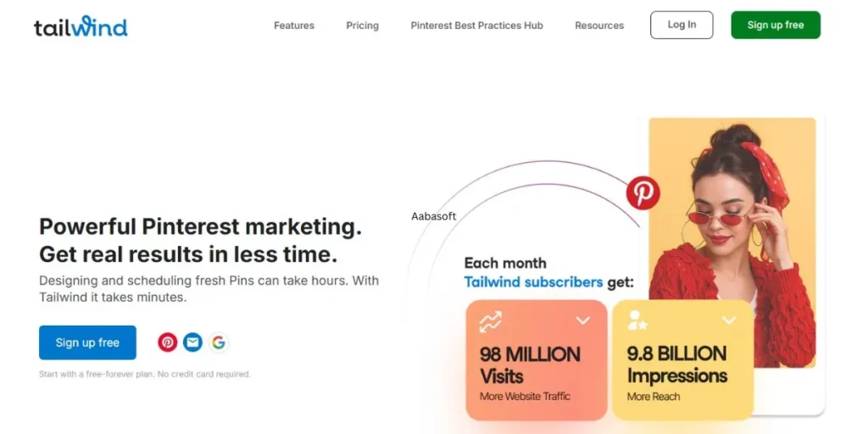Click the blue email envelope icon
This screenshot has height=434, width=868.
pyautogui.click(x=192, y=342)
